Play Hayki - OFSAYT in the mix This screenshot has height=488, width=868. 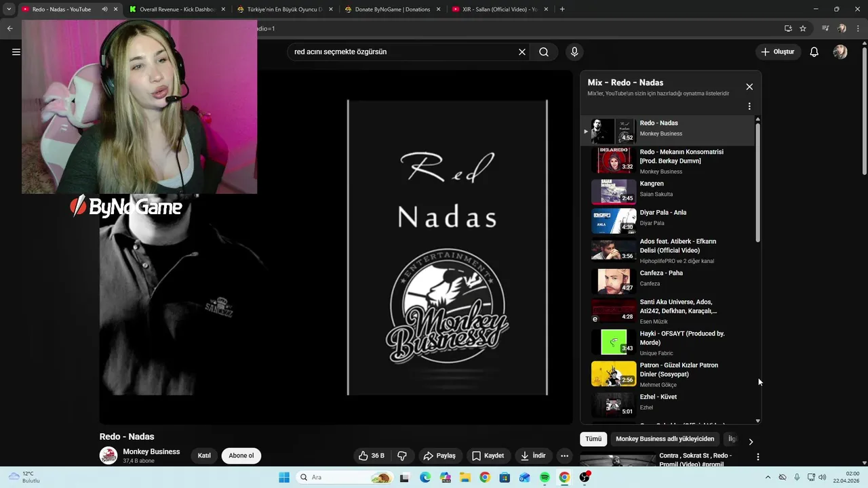[668, 342]
